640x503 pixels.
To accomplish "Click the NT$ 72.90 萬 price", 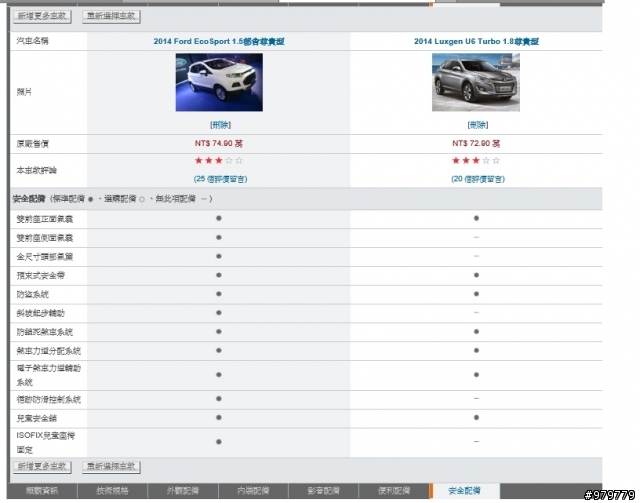I will pyautogui.click(x=476, y=144).
